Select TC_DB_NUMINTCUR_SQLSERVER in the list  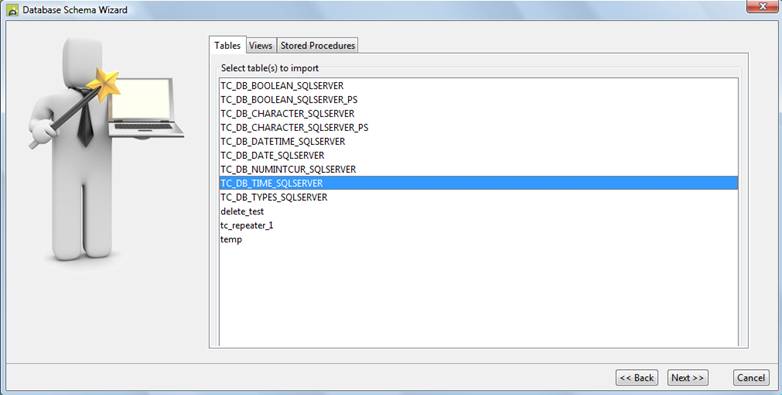pos(479,170)
